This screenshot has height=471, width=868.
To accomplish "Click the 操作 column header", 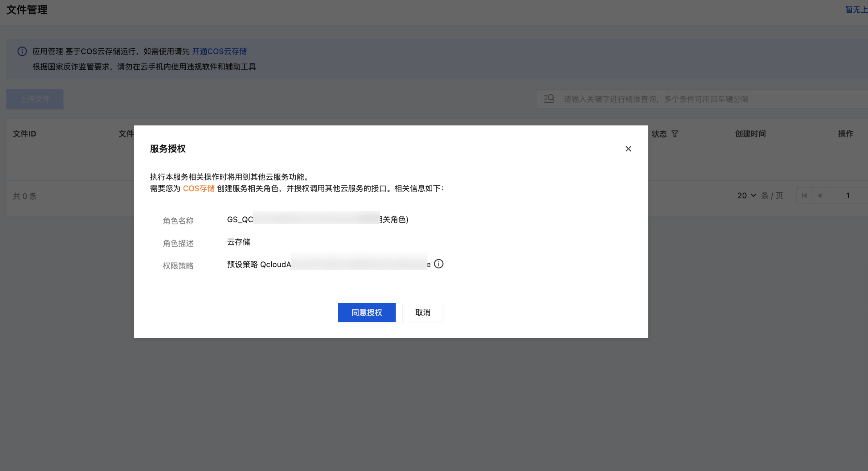I will click(845, 134).
